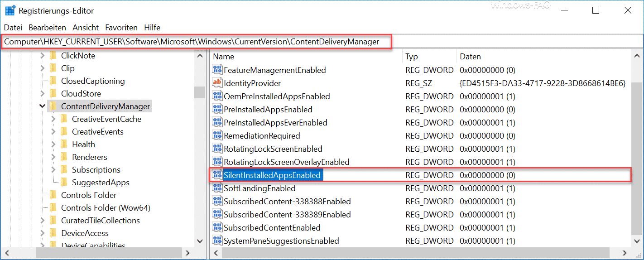Expand the CreativeEventCache subkey
The width and height of the screenshot is (644, 260).
[x=53, y=119]
